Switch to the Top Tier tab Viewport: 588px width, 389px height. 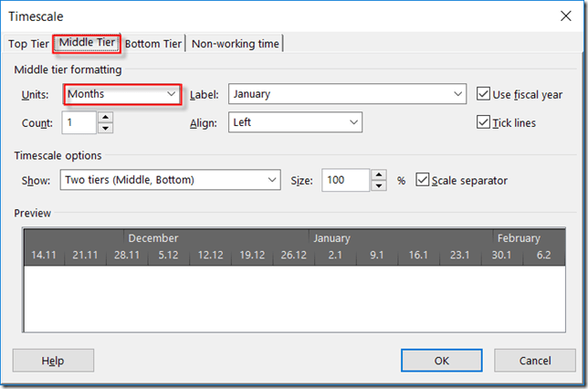tap(27, 43)
